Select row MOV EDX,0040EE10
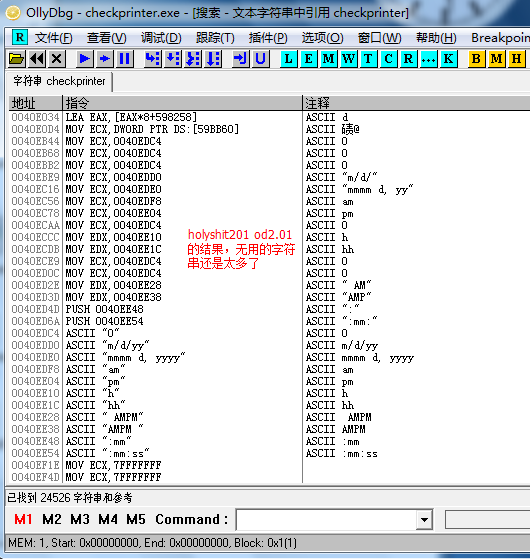The image size is (530, 559). 269,237
